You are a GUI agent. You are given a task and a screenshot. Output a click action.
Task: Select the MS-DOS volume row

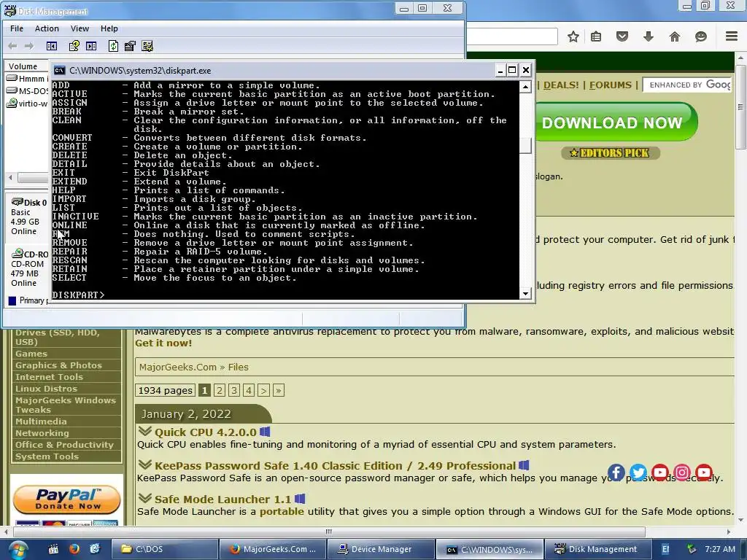tap(27, 91)
